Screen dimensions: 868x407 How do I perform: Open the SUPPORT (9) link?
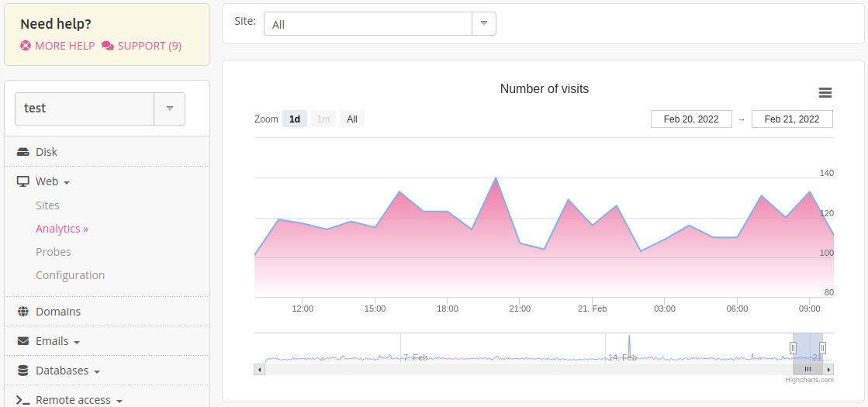[x=149, y=46]
